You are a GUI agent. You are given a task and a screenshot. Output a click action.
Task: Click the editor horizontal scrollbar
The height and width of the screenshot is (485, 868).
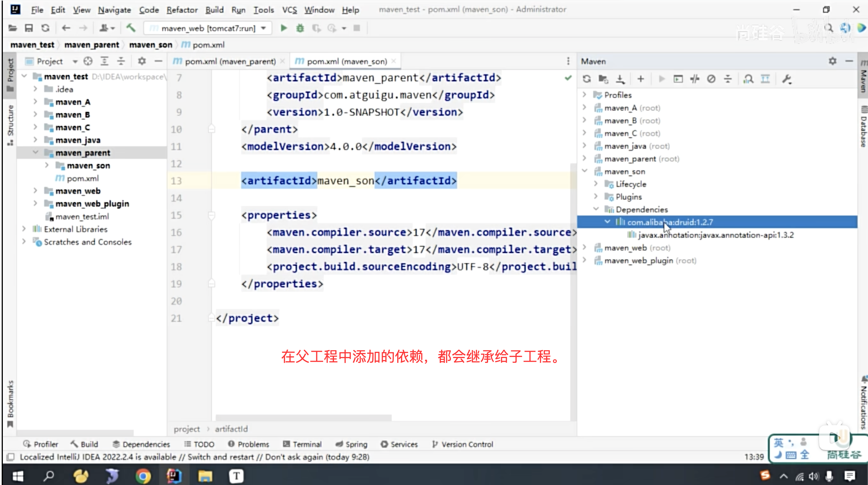tap(303, 418)
